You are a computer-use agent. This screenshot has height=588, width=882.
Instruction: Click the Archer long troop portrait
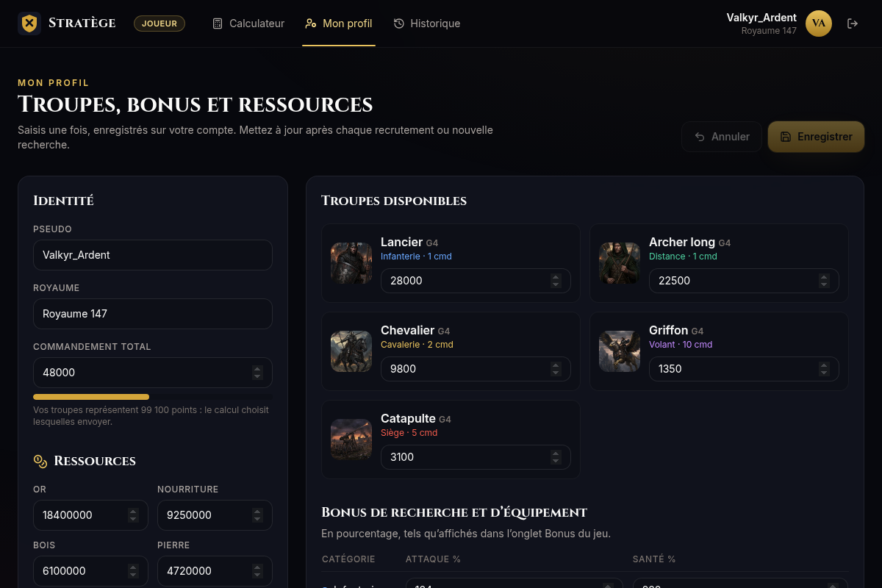click(x=620, y=263)
